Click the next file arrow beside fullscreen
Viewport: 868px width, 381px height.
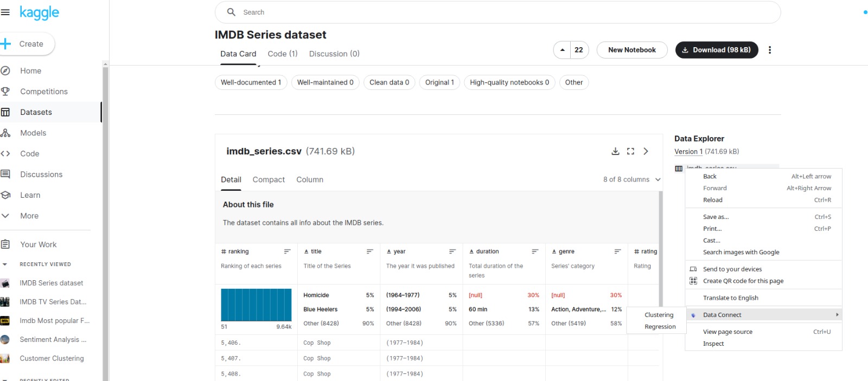(x=646, y=151)
